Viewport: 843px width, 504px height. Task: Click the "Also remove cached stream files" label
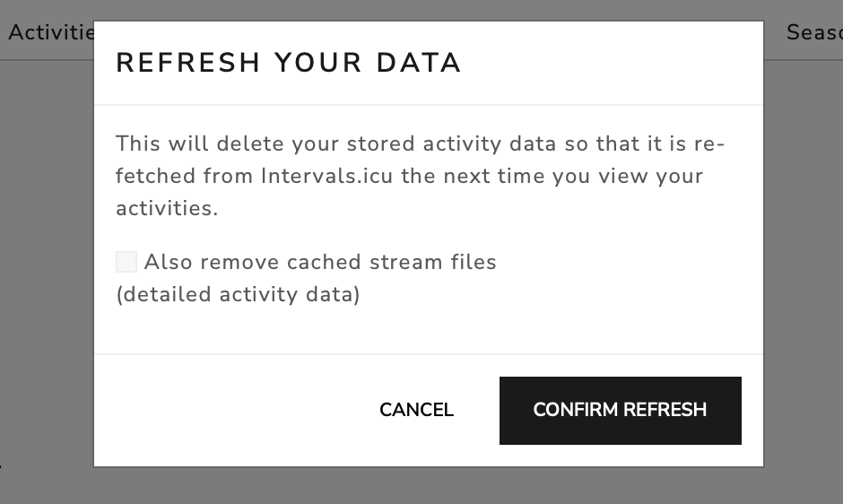pos(320,262)
